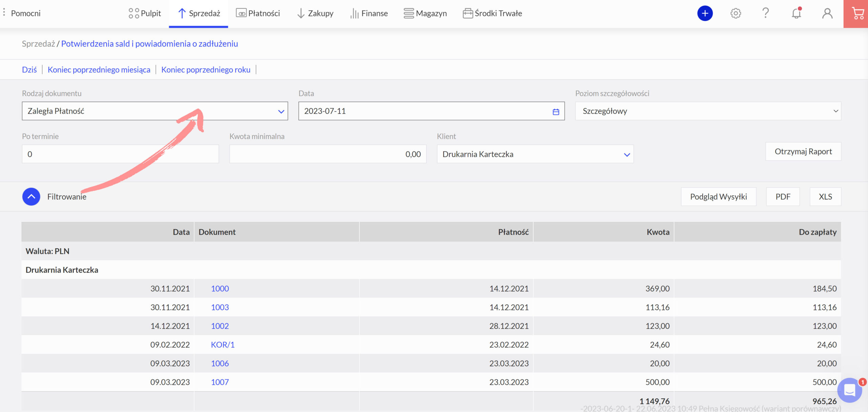The image size is (868, 412).
Task: Click Otrzymaj Raport button
Action: pyautogui.click(x=803, y=151)
